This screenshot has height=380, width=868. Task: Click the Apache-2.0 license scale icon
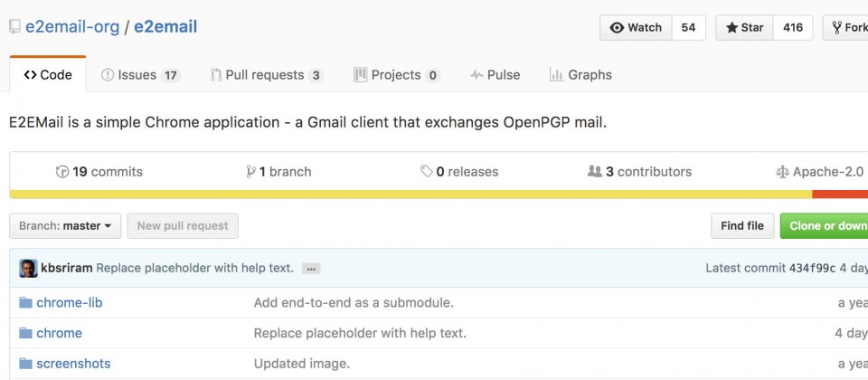[x=782, y=172]
